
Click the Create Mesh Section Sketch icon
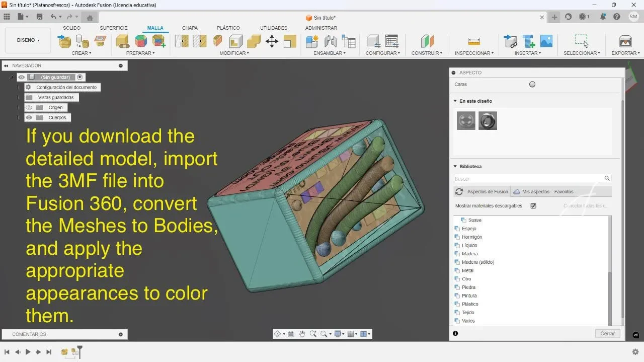(101, 41)
